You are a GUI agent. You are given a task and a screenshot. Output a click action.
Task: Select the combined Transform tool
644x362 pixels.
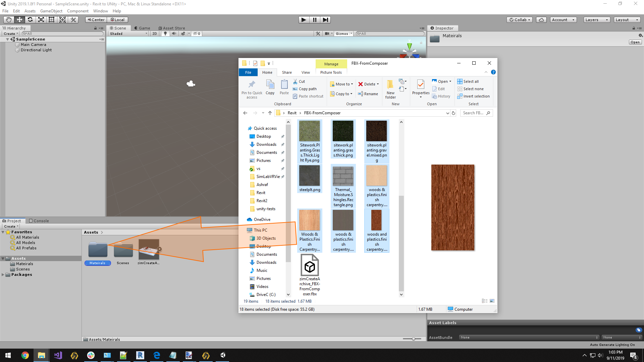click(62, 20)
